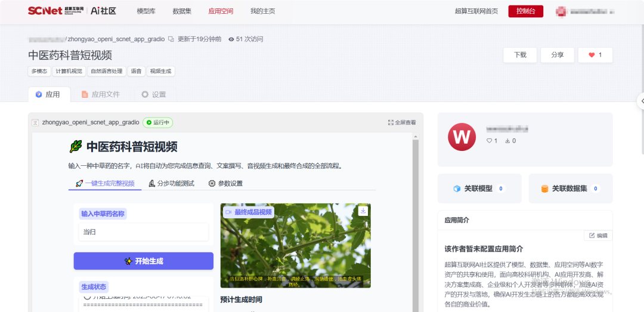Select the 分步功能测试 tab

click(x=171, y=183)
